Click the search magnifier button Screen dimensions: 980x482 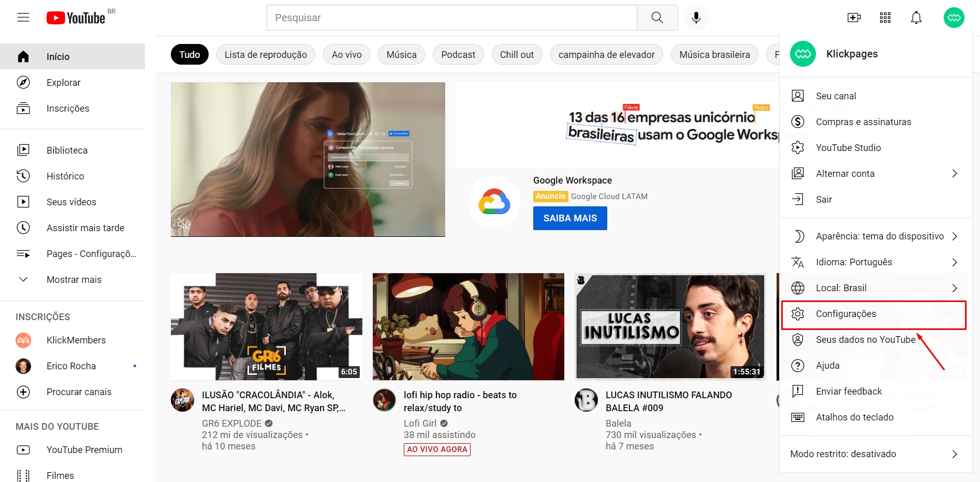pos(657,18)
